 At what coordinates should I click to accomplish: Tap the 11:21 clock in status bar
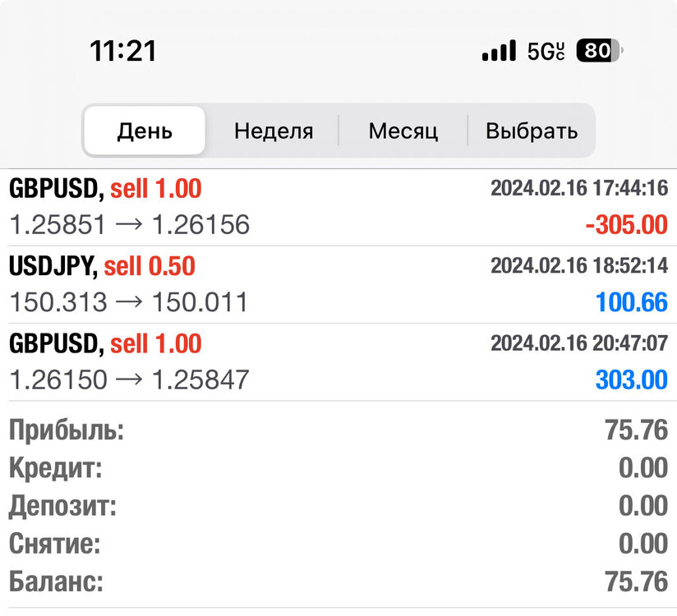(123, 52)
